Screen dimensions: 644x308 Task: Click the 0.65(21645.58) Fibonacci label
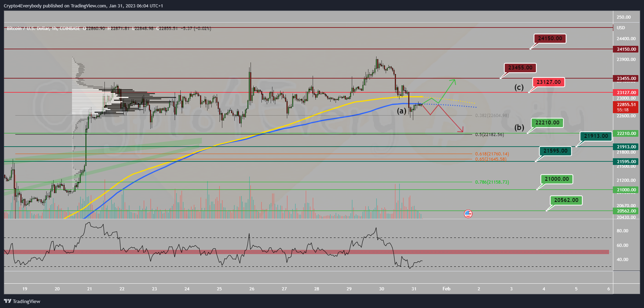(x=490, y=159)
